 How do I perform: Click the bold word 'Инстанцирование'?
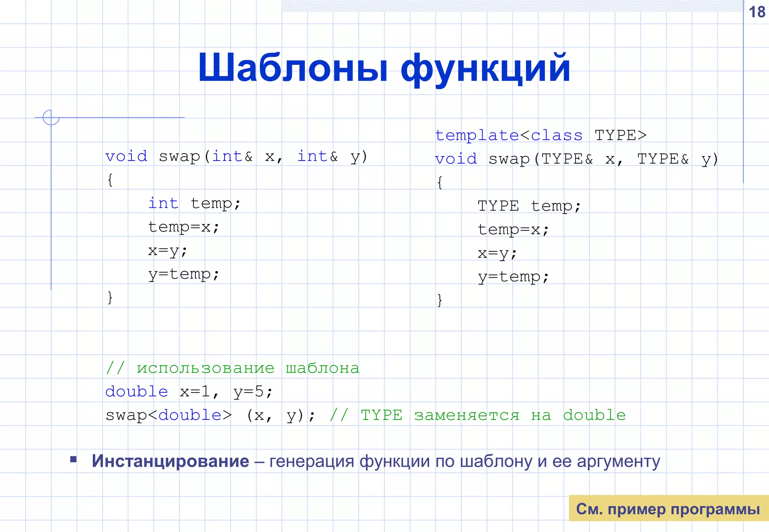point(170,461)
